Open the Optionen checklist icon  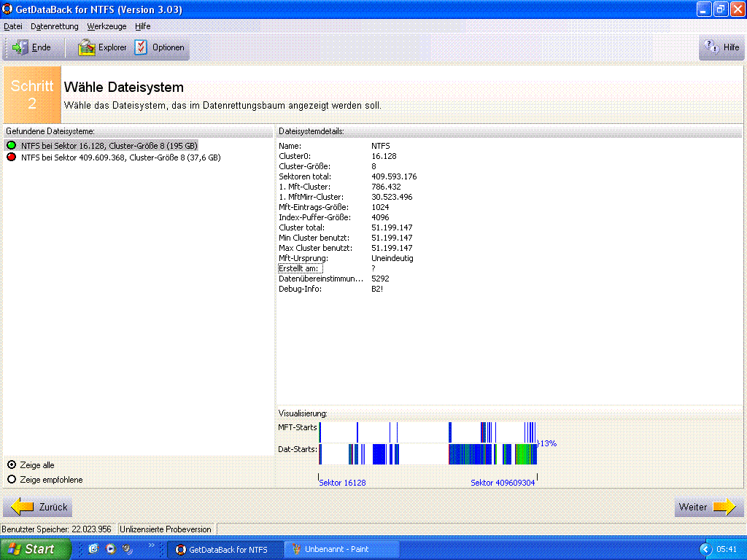click(x=141, y=47)
